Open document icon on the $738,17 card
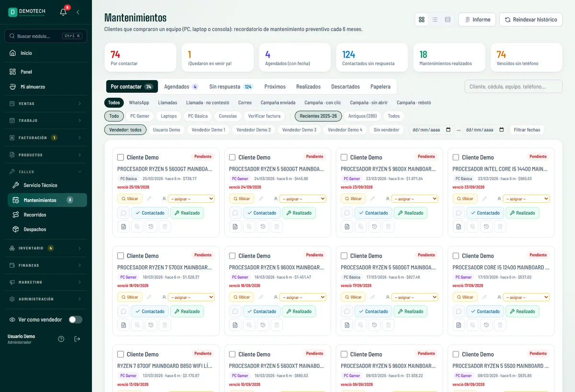 point(123,226)
